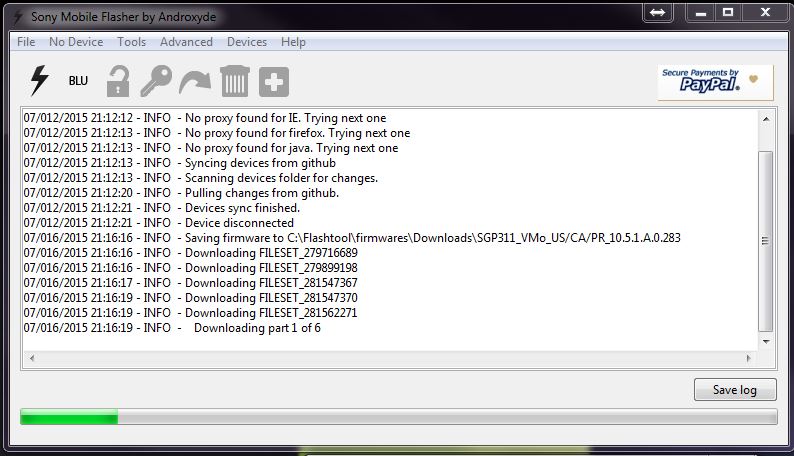The width and height of the screenshot is (794, 456).
Task: Click log line 'Downloading FILESET_279716689'
Action: click(190, 253)
